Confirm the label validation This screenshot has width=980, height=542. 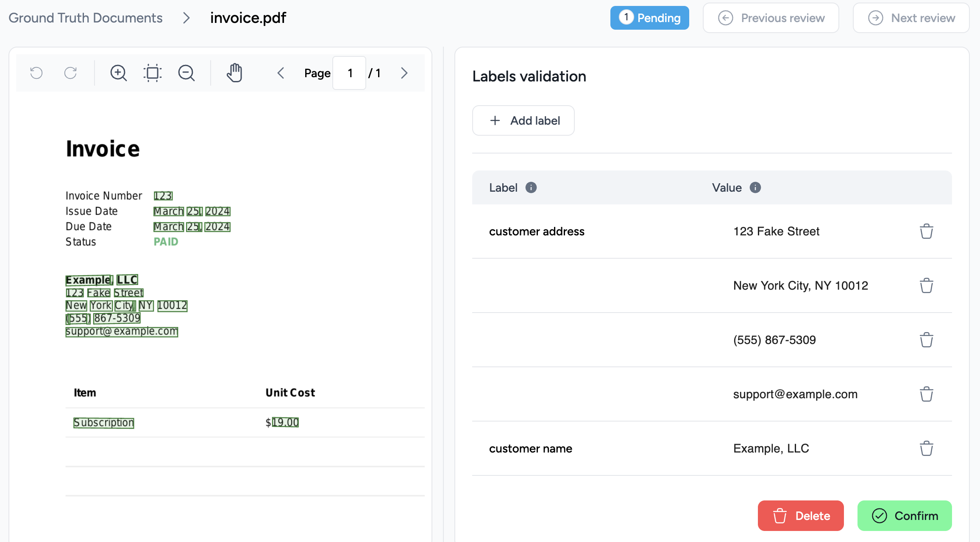tap(905, 516)
